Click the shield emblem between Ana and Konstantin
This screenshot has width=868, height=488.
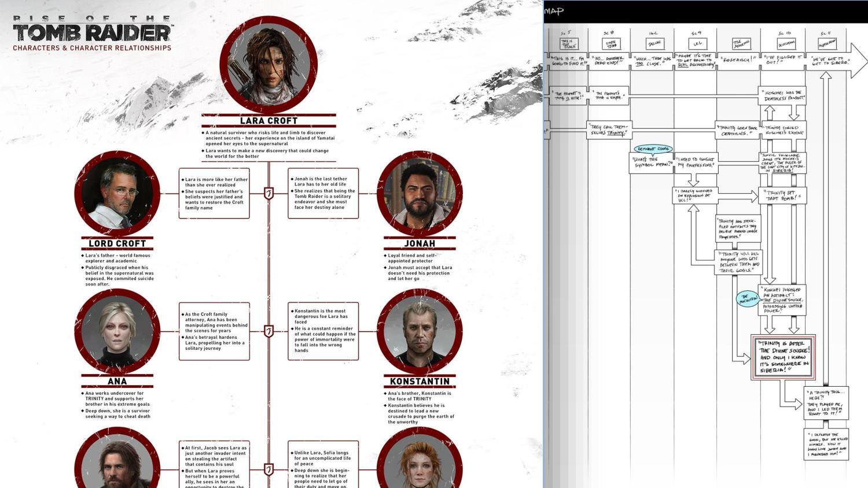pos(269,331)
